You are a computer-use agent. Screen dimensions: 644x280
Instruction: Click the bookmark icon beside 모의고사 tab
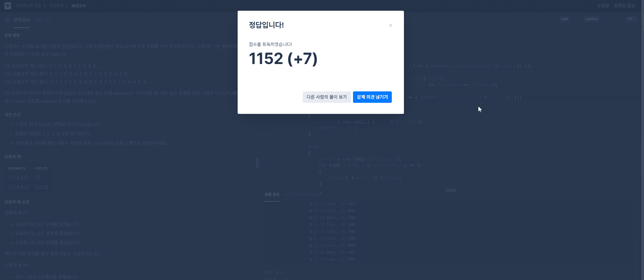tap(8, 20)
